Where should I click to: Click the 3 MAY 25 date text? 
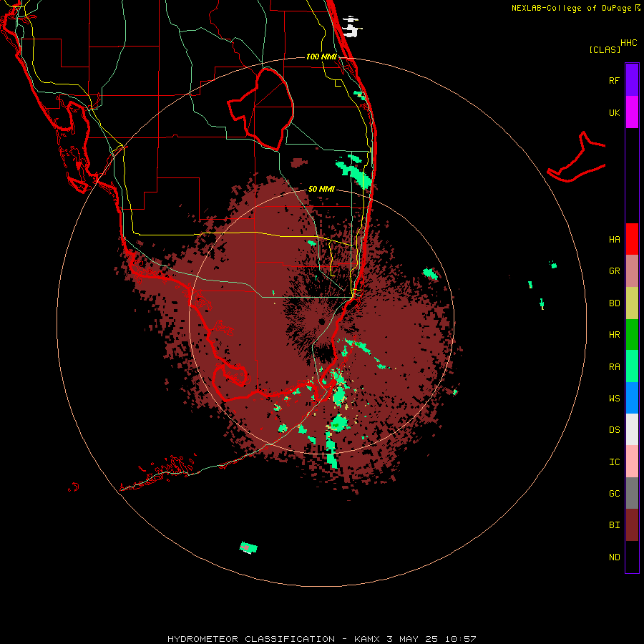pyautogui.click(x=413, y=639)
